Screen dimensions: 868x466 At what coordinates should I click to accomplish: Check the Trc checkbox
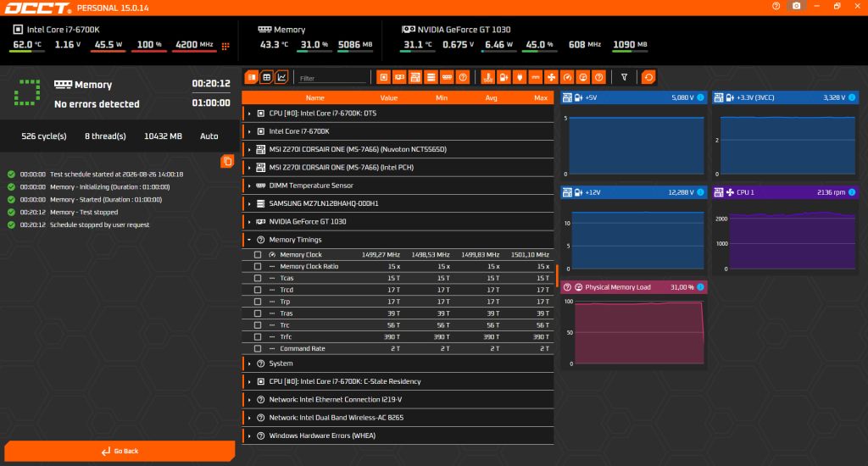(x=258, y=325)
